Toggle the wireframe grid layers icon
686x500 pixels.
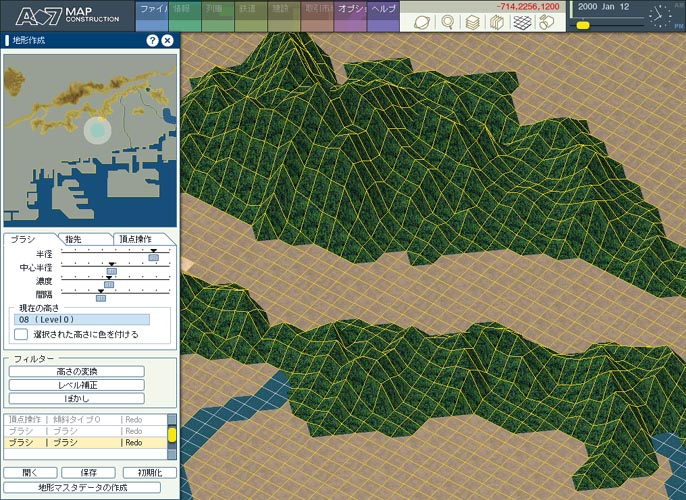click(x=522, y=21)
